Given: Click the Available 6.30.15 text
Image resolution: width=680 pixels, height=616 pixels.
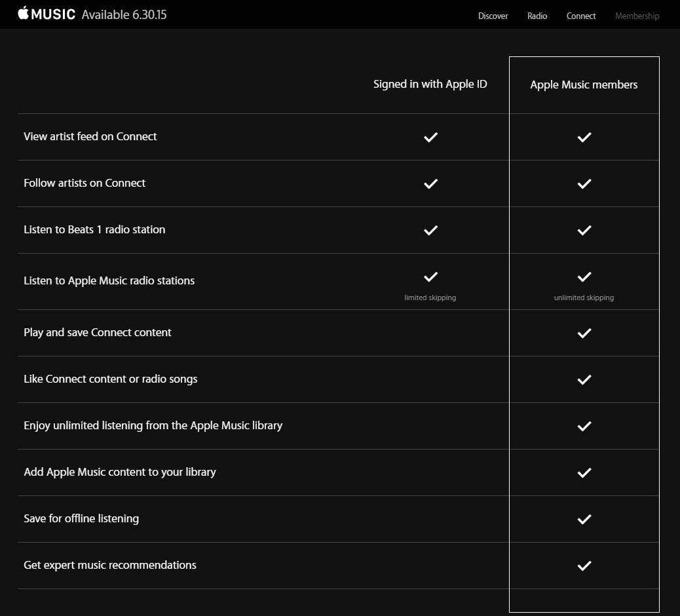Looking at the screenshot, I should pyautogui.click(x=124, y=15).
